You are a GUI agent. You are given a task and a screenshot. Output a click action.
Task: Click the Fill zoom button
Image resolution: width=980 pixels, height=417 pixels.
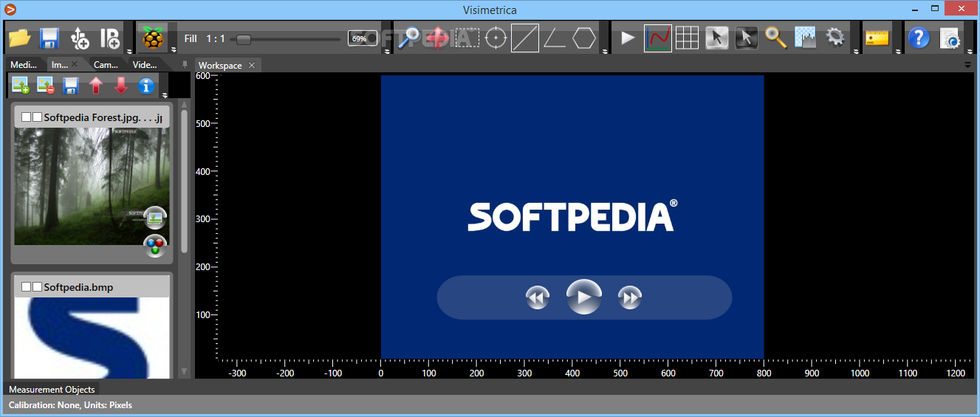pos(191,38)
